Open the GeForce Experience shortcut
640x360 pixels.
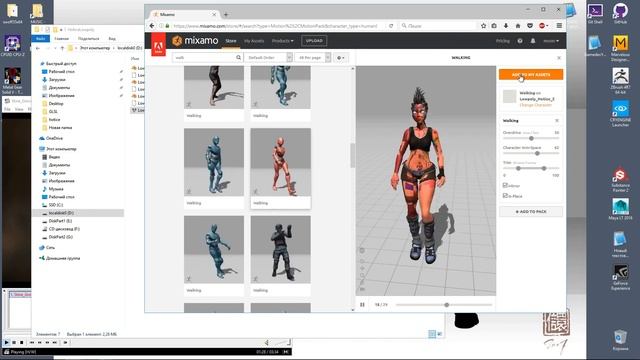620,278
